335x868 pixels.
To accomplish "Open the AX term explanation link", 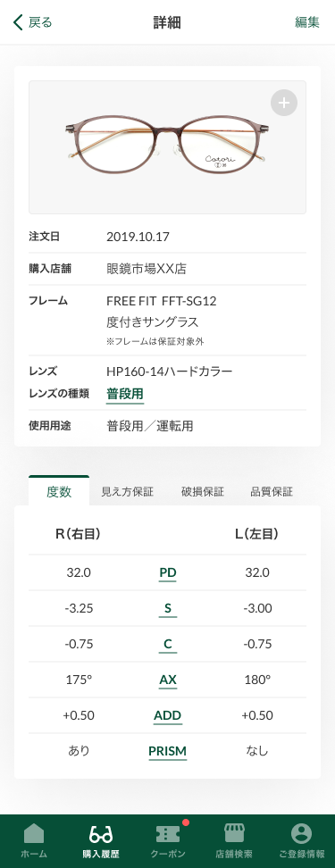I will point(168,680).
